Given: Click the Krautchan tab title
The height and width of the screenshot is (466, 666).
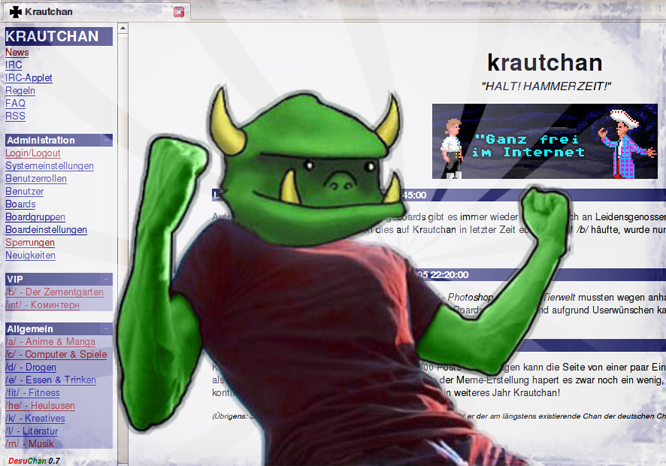Looking at the screenshot, I should click(48, 12).
